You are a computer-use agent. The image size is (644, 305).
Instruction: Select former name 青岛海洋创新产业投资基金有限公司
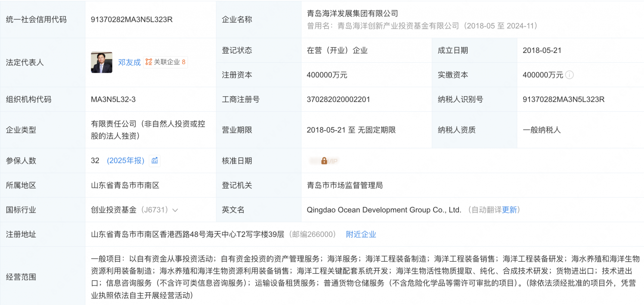coord(398,26)
